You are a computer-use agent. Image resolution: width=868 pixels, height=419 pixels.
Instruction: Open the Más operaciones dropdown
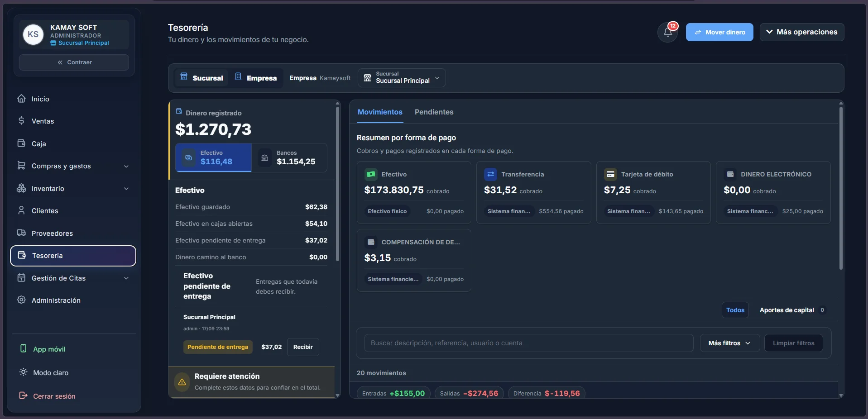click(801, 32)
